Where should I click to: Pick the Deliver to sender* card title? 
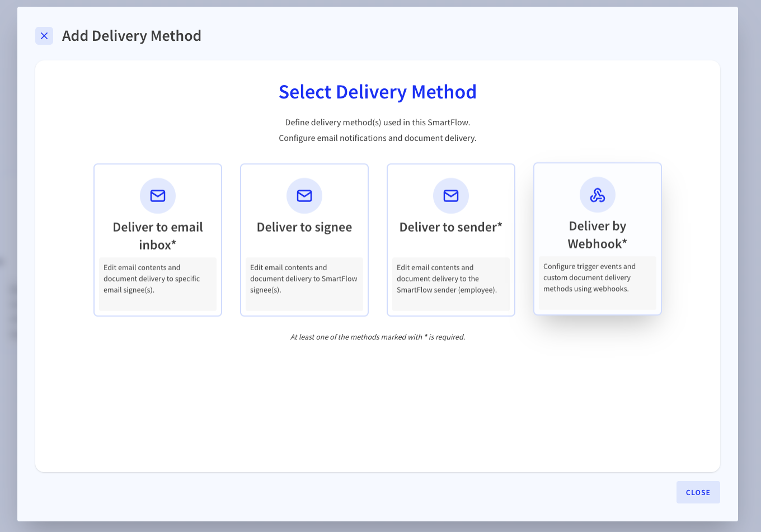point(451,227)
